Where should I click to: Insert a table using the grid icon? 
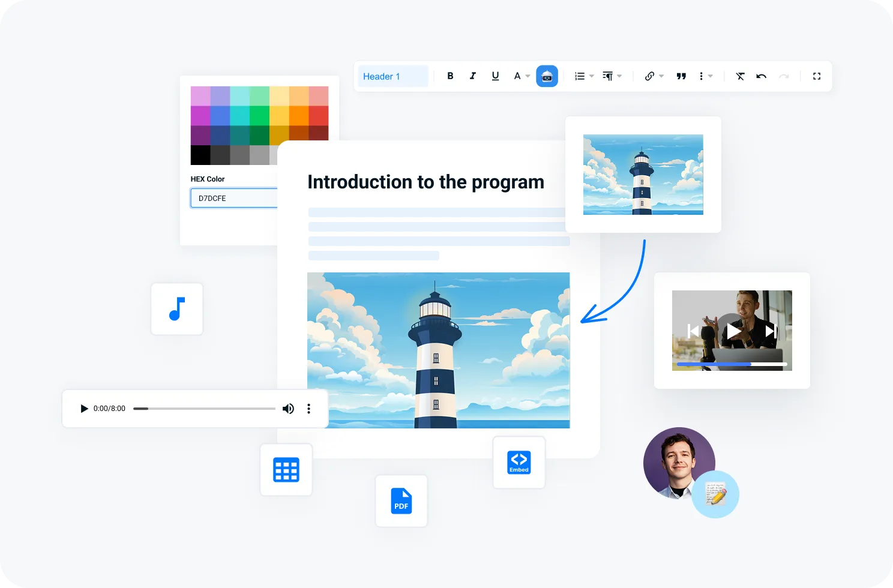(x=286, y=470)
